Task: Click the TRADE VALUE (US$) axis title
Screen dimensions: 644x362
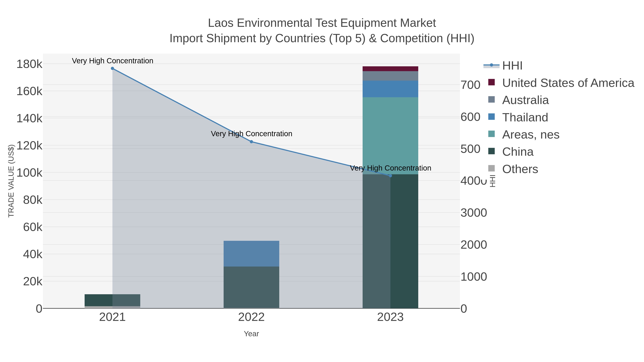Action: (x=11, y=181)
